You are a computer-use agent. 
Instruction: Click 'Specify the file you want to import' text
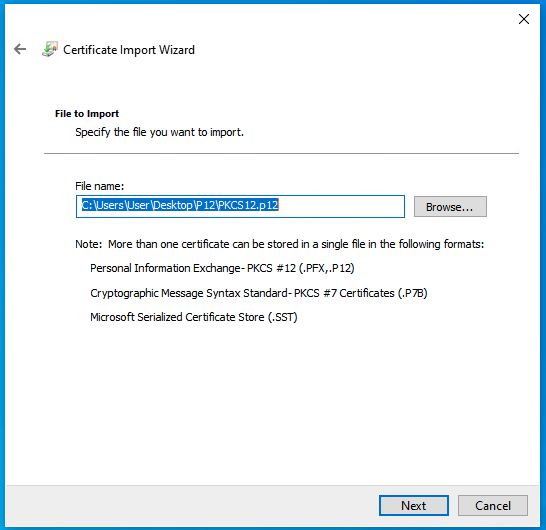[159, 132]
